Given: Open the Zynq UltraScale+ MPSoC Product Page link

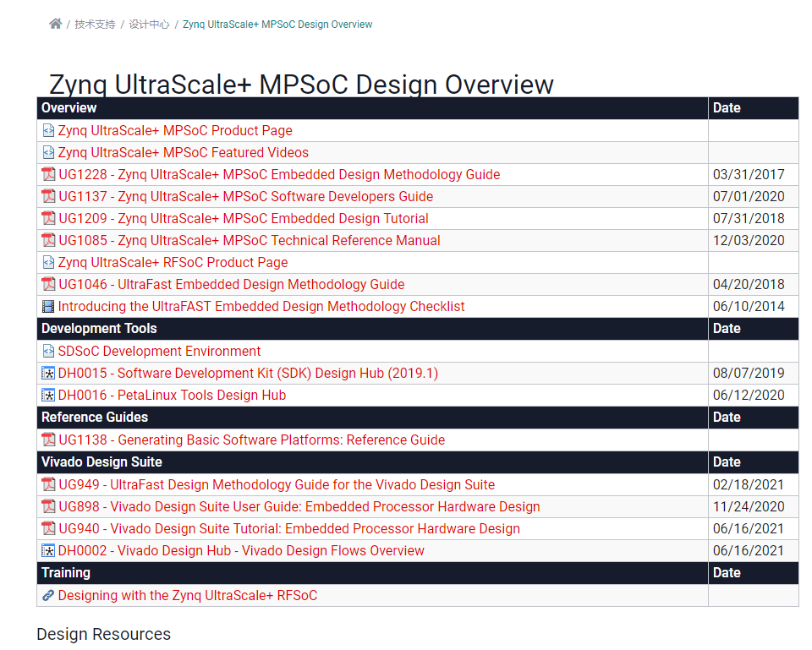Looking at the screenshot, I should 174,130.
